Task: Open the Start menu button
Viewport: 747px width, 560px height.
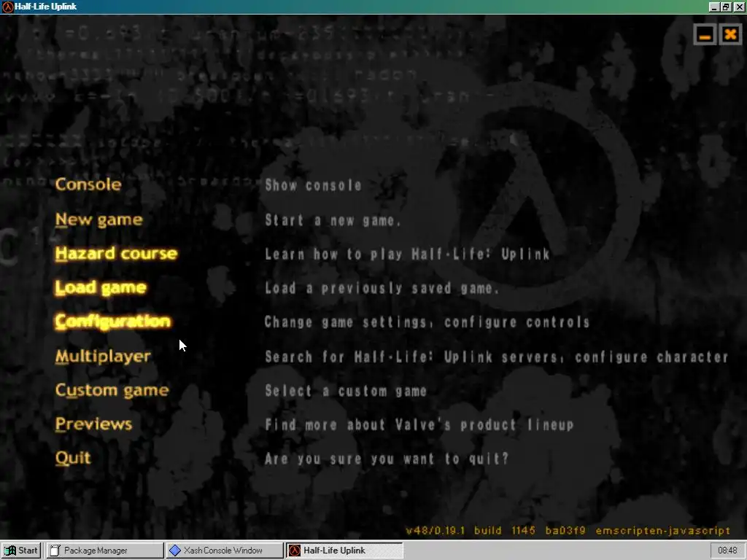Action: [x=21, y=551]
